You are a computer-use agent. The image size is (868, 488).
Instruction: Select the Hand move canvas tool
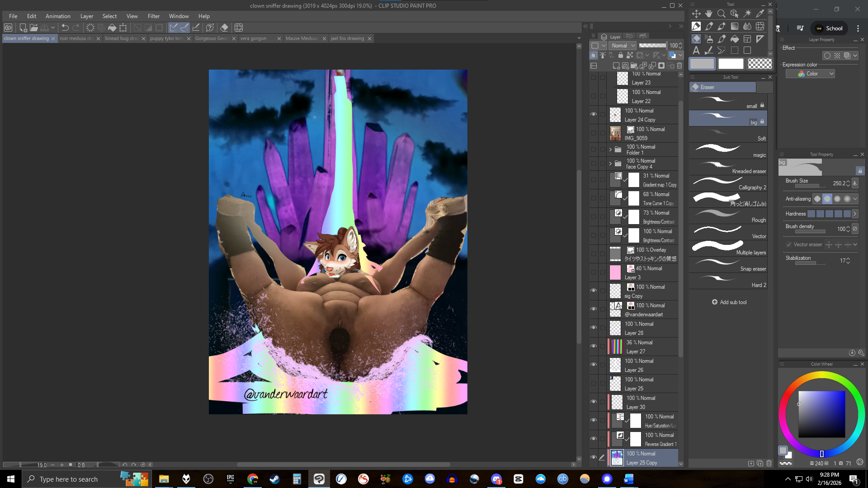tap(709, 14)
